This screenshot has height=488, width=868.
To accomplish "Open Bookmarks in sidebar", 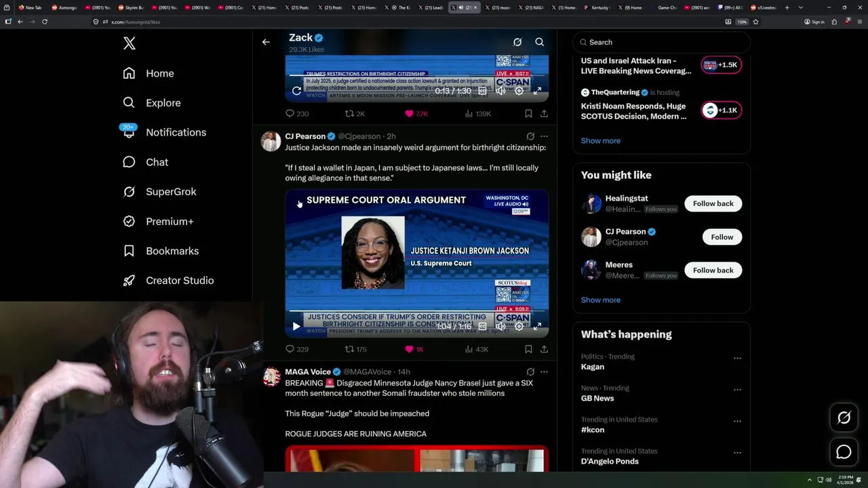I will click(x=161, y=251).
